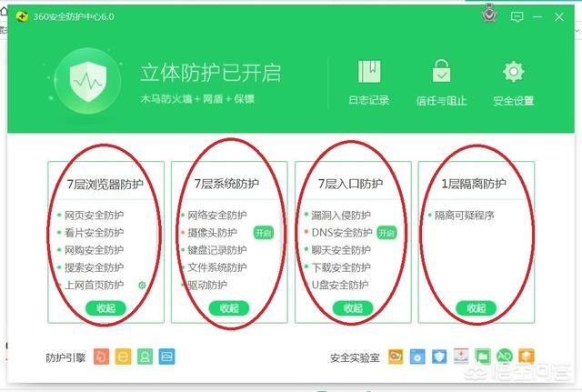
Task: Click the 摄像头防护 item text
Action: click(212, 233)
